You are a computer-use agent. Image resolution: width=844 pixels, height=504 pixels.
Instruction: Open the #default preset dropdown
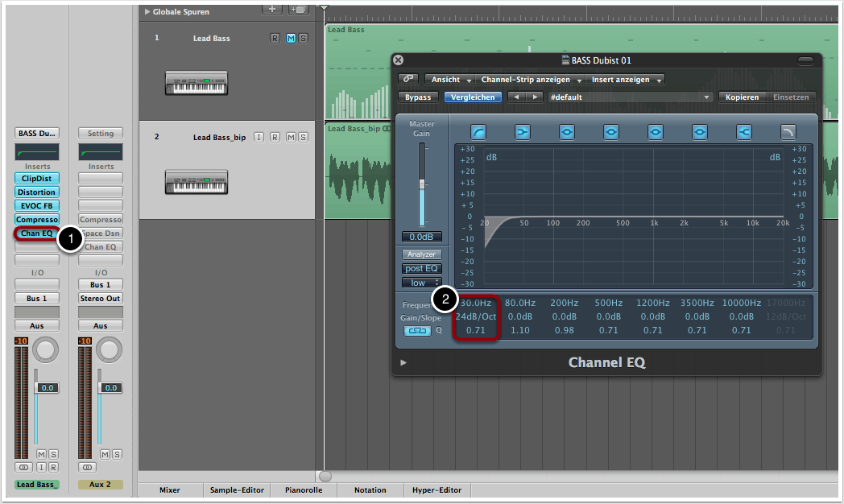click(x=629, y=97)
